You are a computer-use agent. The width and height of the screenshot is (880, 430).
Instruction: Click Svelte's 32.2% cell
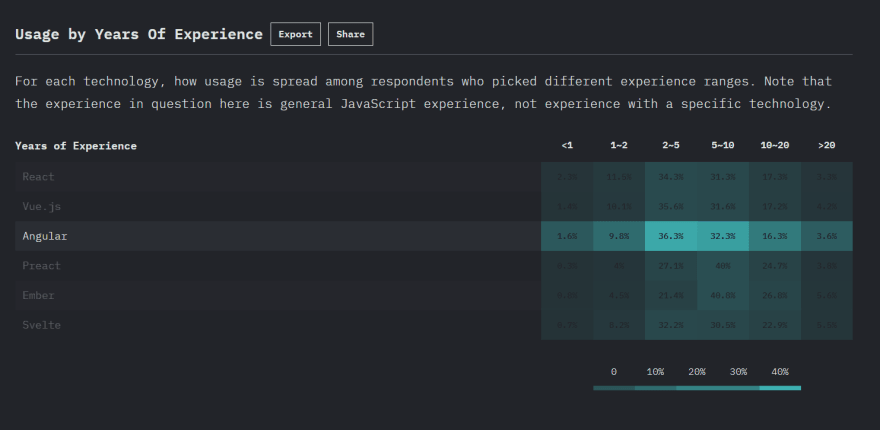coord(671,325)
